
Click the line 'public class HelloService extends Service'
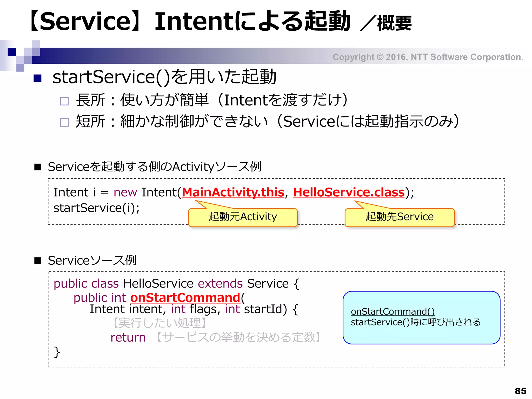(171, 283)
